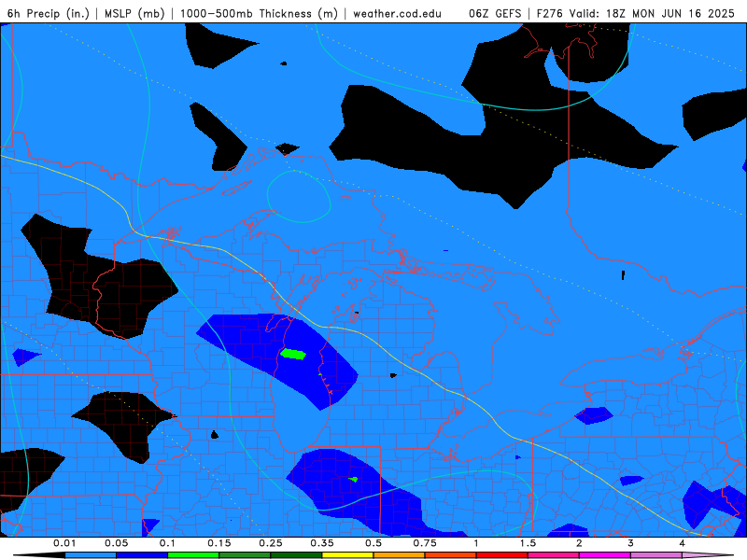This screenshot has height=560, width=747.
Task: Click the legend value 2
Action: (579, 543)
